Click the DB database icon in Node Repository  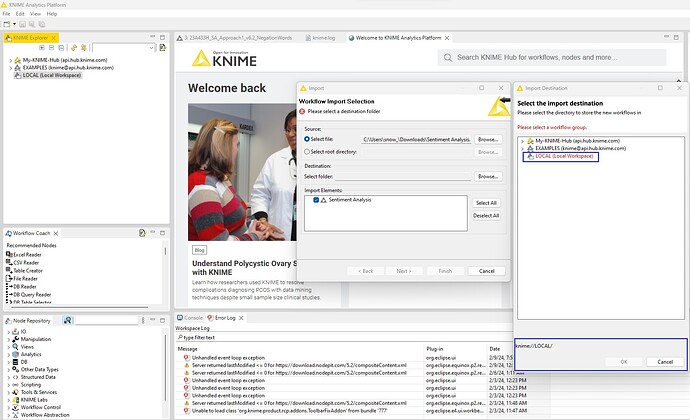15,362
